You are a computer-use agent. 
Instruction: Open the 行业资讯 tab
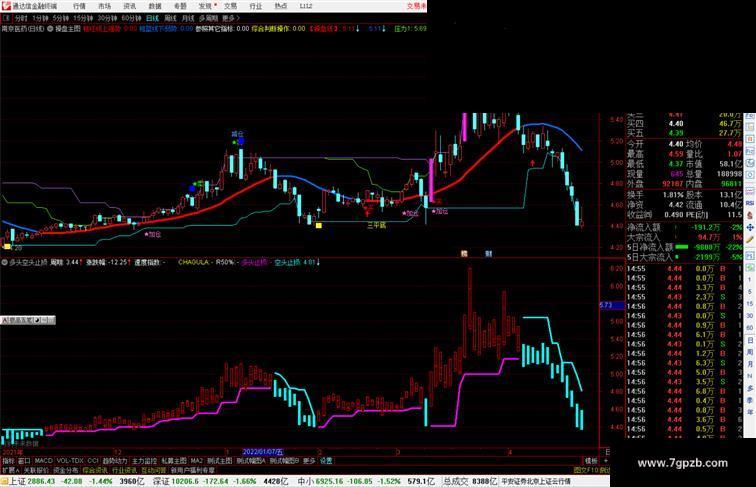tap(124, 470)
